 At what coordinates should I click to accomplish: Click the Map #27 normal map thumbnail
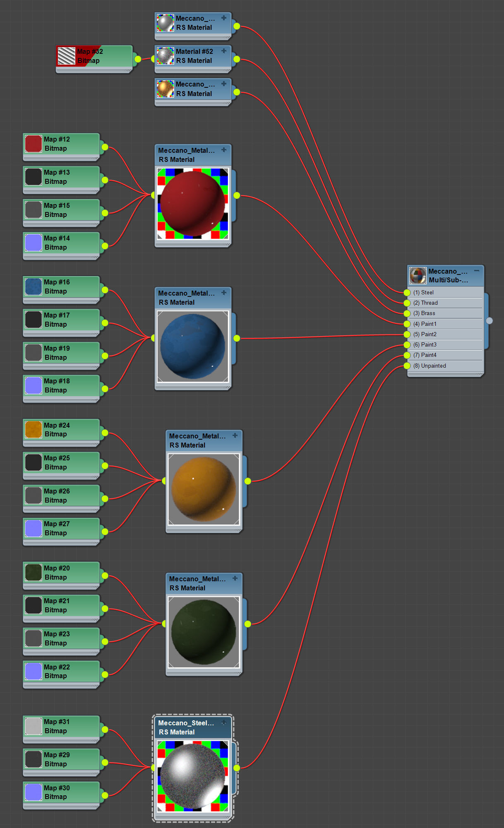tap(34, 528)
